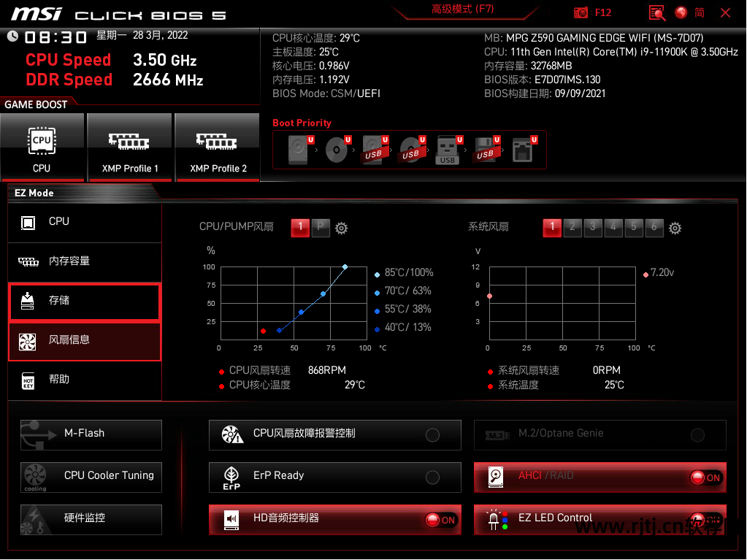Click the language globe icon
Image resolution: width=747 pixels, height=560 pixels.
(681, 12)
